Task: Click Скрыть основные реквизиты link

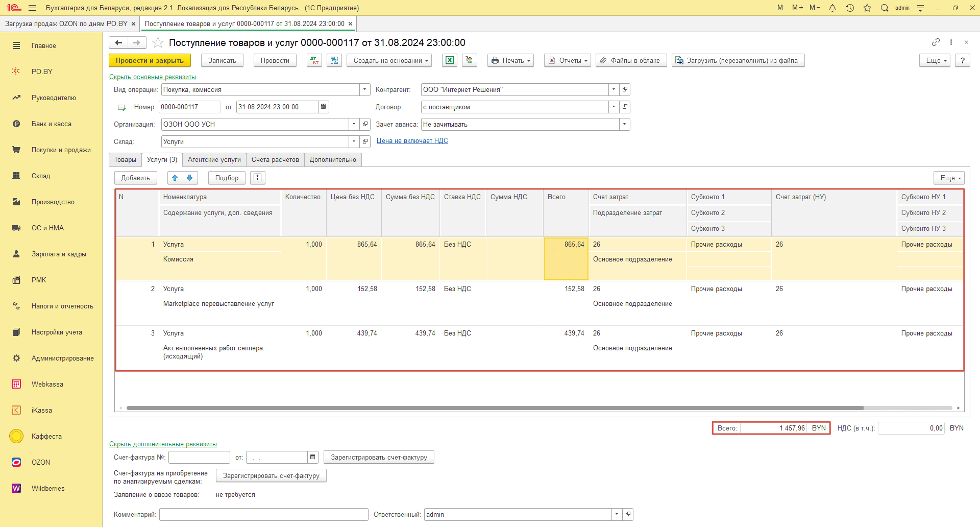Action: point(153,77)
